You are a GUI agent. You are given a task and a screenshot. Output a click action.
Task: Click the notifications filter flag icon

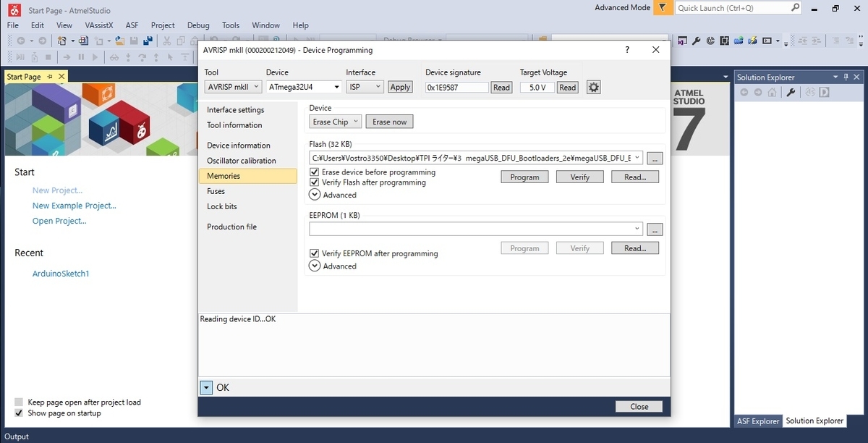663,8
